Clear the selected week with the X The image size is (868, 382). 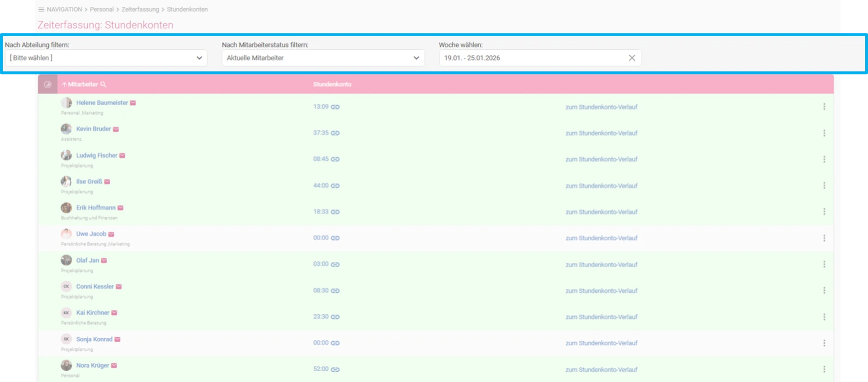tap(632, 58)
